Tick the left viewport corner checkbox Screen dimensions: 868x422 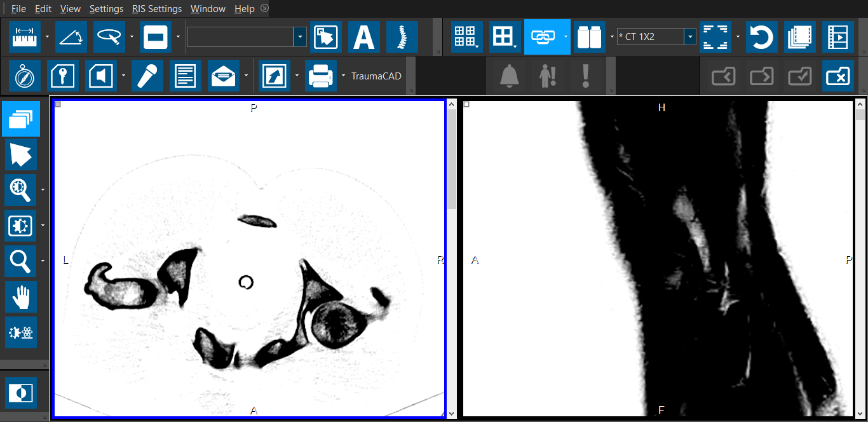pos(58,104)
